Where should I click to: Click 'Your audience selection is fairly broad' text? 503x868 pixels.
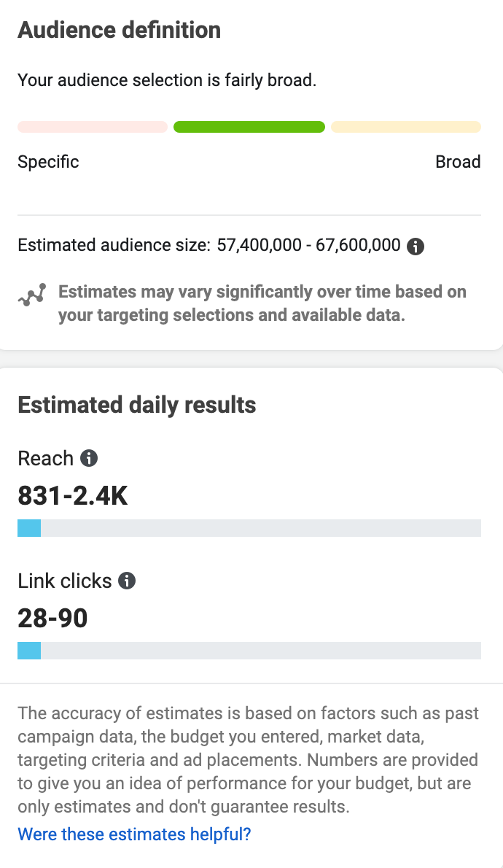click(167, 80)
